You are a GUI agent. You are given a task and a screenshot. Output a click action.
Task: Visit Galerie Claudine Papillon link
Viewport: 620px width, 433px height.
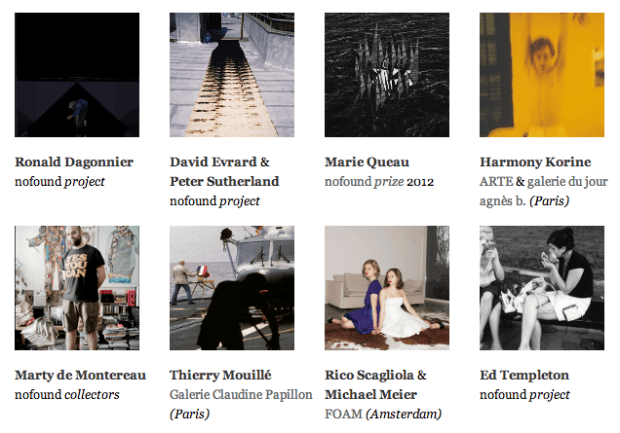click(x=241, y=404)
